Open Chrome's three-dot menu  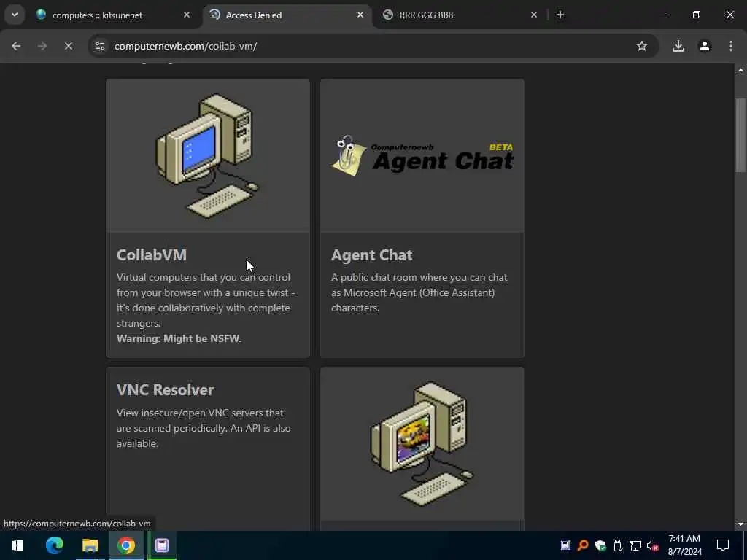pyautogui.click(x=731, y=46)
